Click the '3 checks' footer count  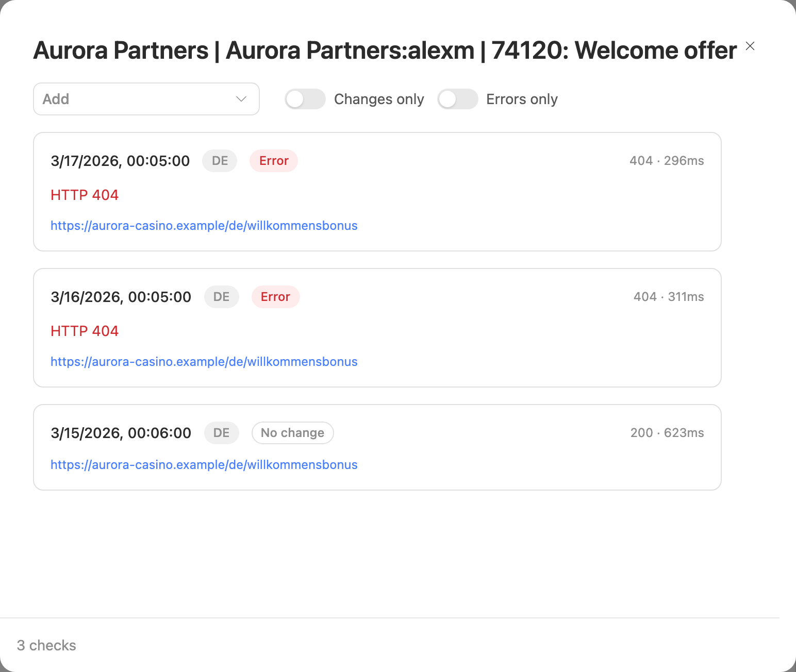[46, 645]
